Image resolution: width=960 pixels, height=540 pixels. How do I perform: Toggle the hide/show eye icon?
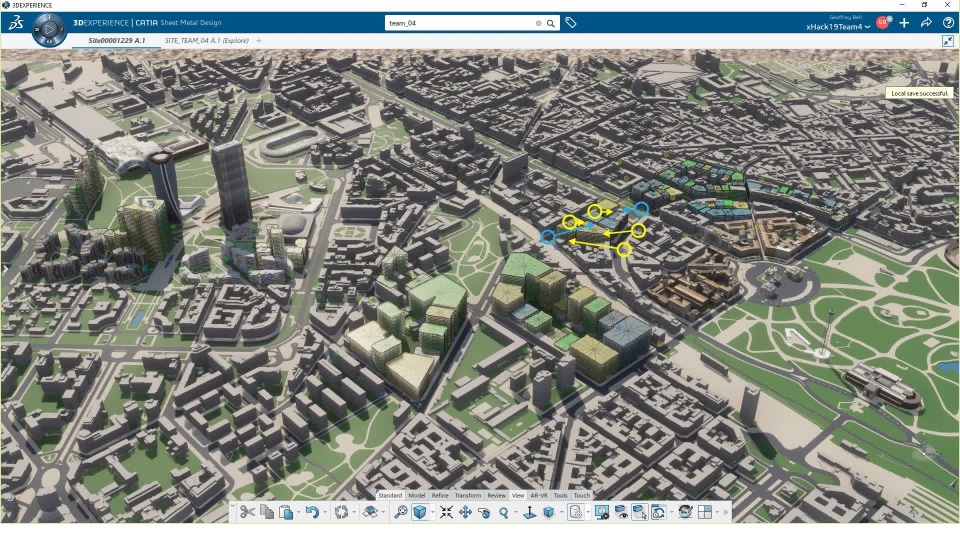pos(622,512)
